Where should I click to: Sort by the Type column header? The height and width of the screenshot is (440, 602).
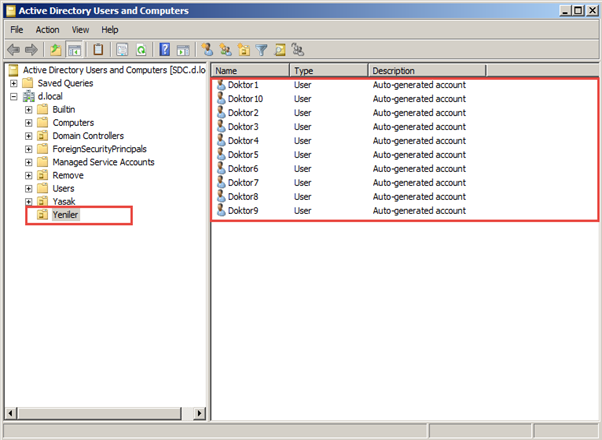pos(329,71)
